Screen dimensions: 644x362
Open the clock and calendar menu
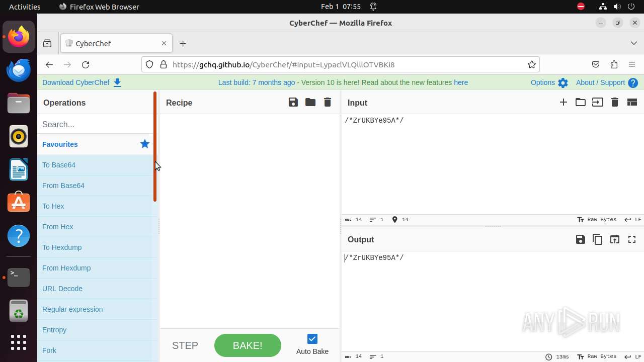click(x=341, y=7)
